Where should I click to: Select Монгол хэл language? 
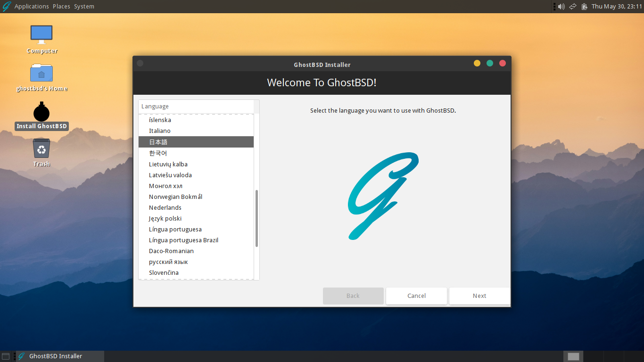[196, 186]
